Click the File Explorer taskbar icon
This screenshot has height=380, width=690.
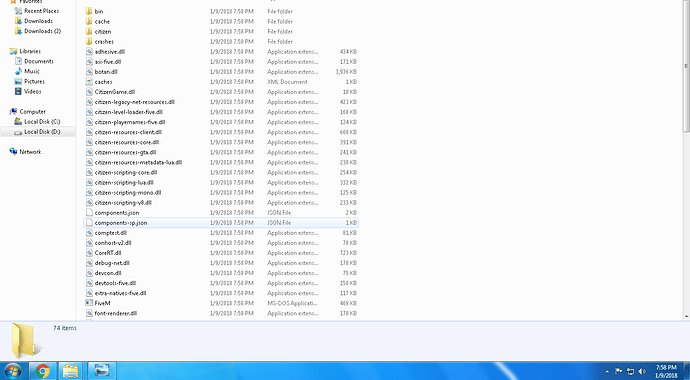click(x=71, y=371)
